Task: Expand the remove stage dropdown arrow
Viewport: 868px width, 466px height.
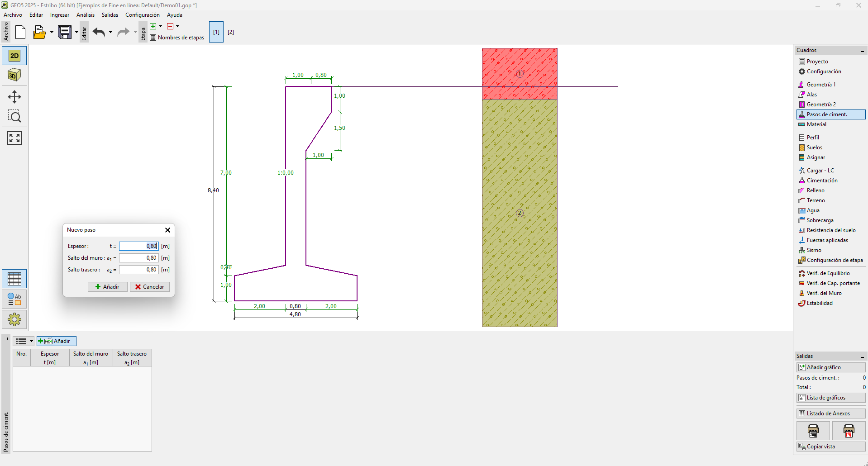Action: click(x=177, y=26)
